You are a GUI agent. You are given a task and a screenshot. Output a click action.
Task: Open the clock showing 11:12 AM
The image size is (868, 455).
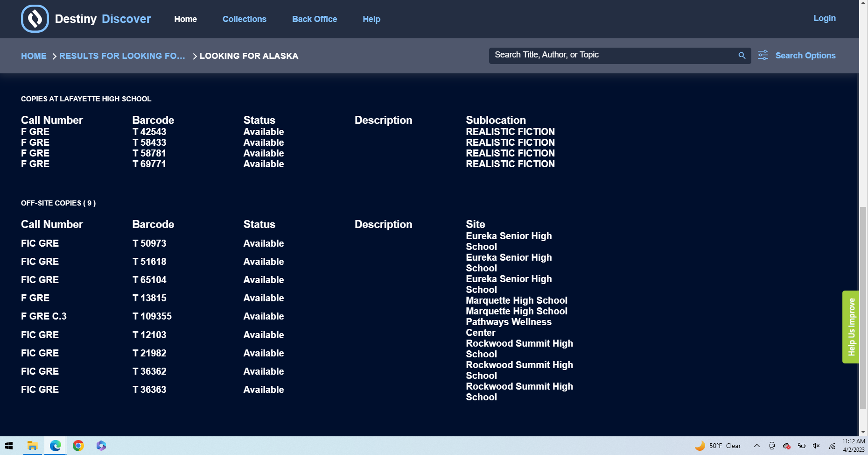[854, 445]
